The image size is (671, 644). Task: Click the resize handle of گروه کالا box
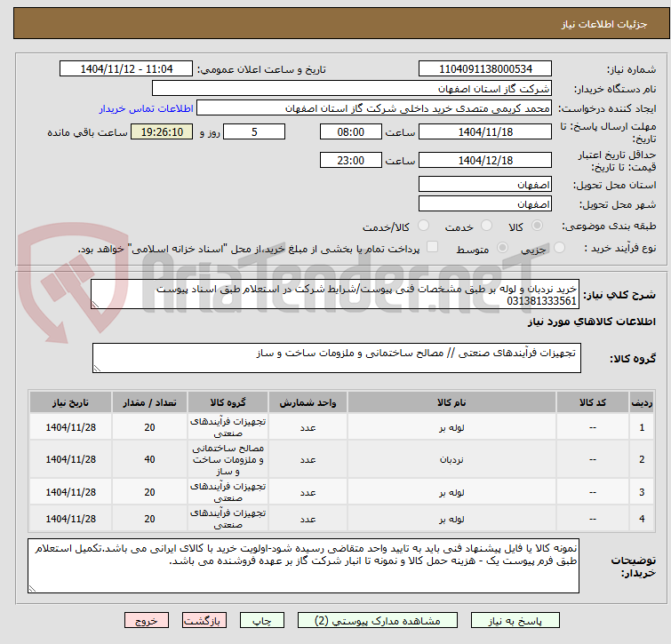97,368
